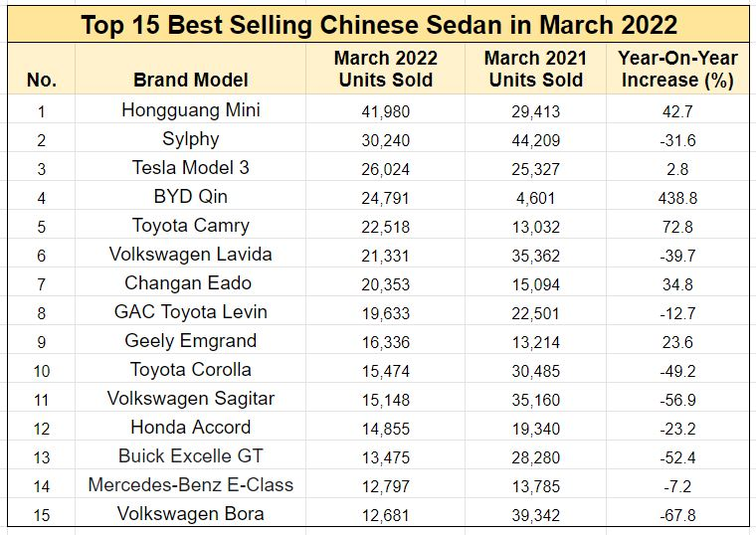Click the Volkswagen Bora cell

click(191, 514)
